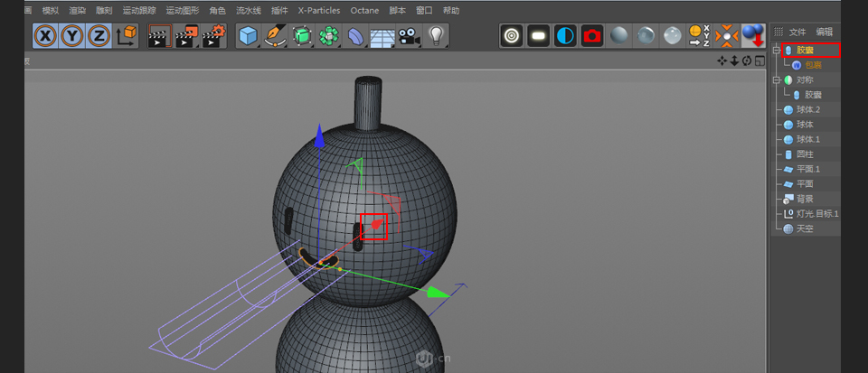Select the 球体.2 object

coord(808,110)
